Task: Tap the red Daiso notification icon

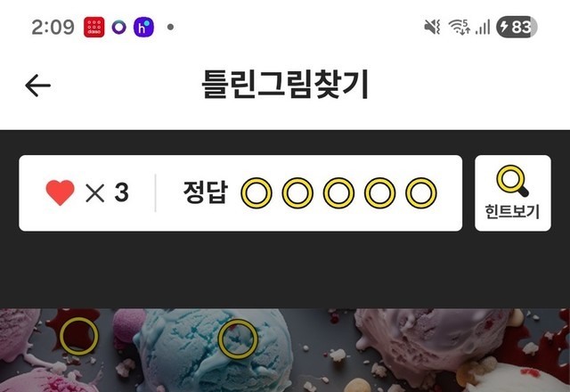Action: [x=94, y=28]
